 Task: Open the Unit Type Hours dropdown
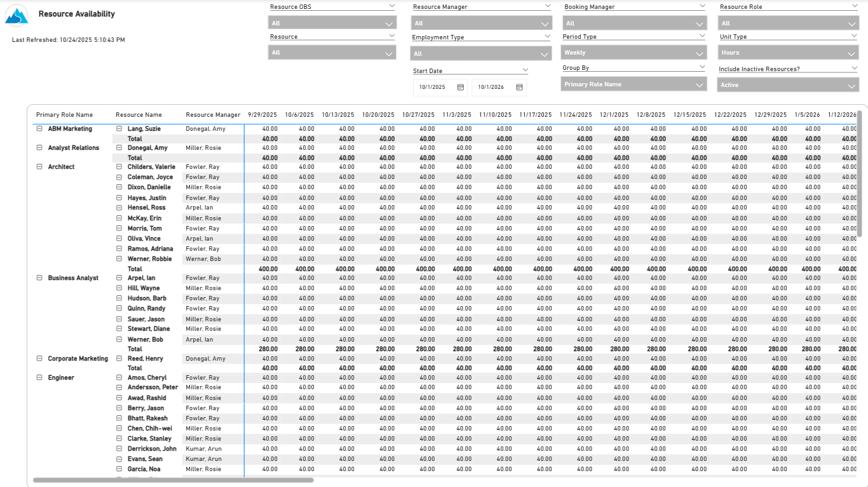click(x=788, y=53)
